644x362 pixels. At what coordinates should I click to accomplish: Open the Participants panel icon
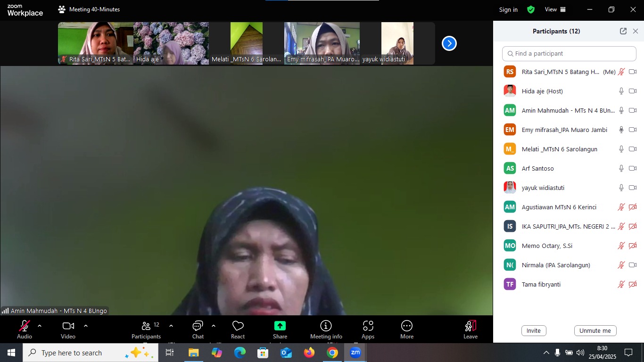146,326
